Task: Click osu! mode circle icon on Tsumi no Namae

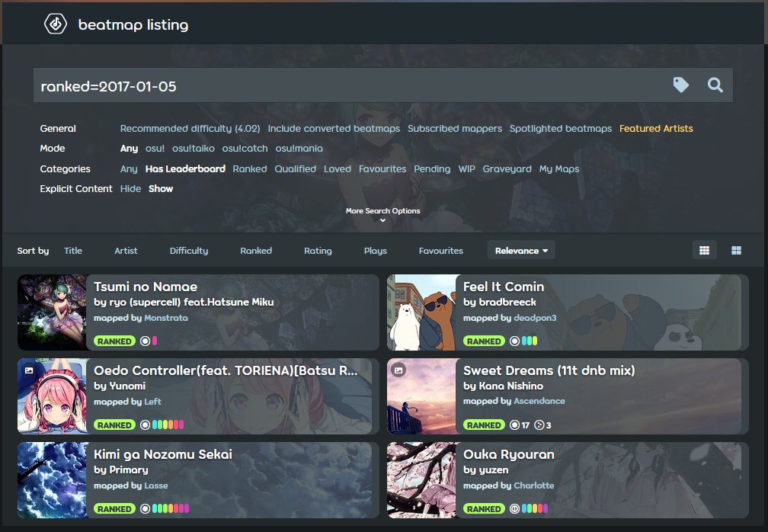Action: (x=145, y=341)
